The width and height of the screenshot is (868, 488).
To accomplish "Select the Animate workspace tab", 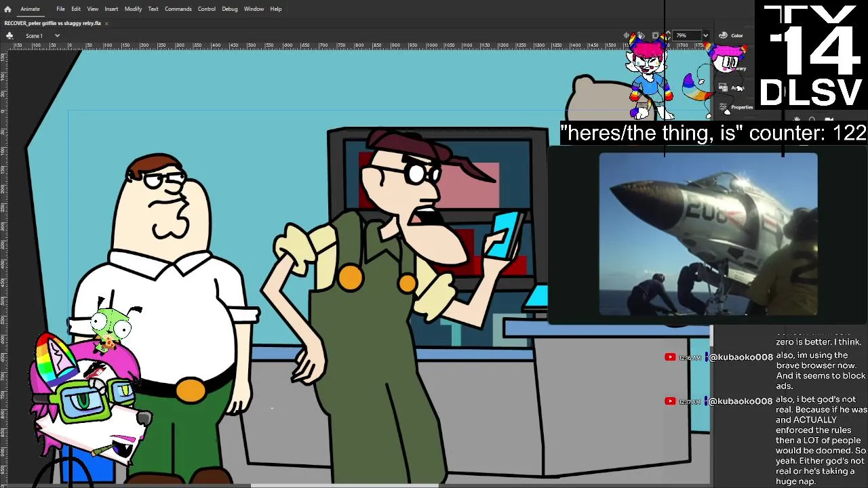I will click(x=30, y=9).
